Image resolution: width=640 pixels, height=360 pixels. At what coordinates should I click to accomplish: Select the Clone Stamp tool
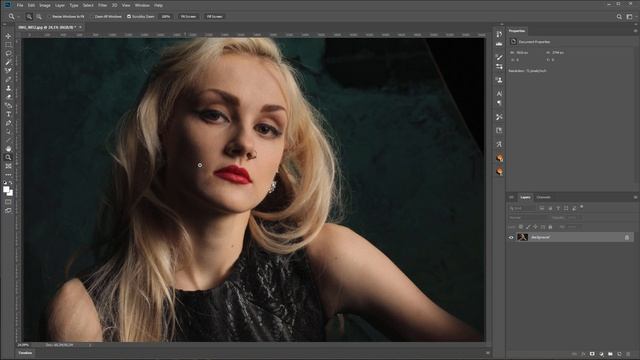pos(8,88)
